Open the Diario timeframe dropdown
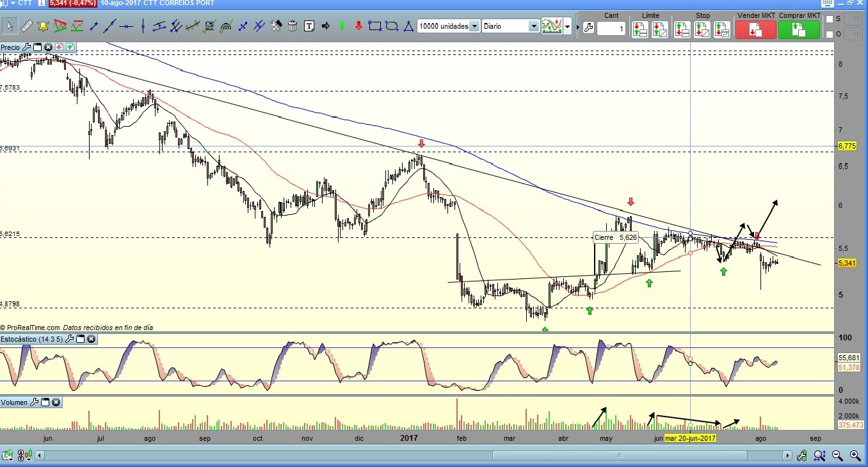Image resolution: width=868 pixels, height=467 pixels. [x=534, y=26]
